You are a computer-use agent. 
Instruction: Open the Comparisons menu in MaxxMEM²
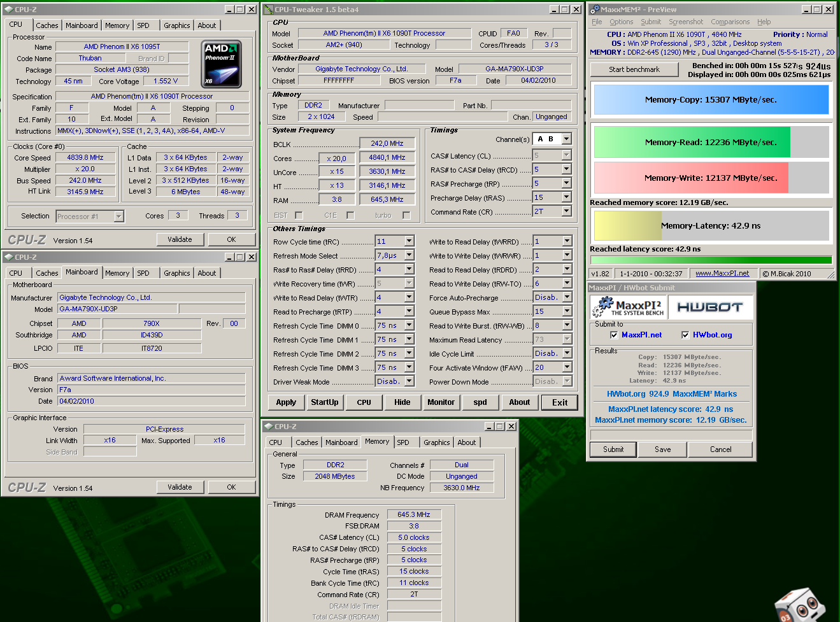(730, 22)
